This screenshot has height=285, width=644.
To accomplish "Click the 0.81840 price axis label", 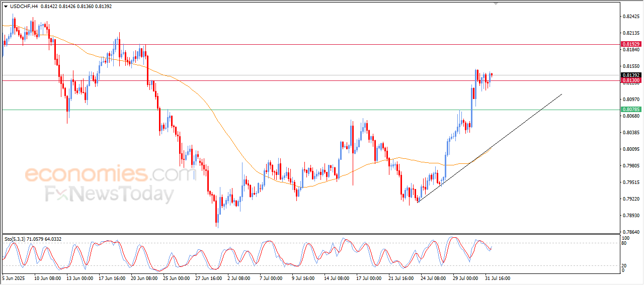I will [631, 50].
